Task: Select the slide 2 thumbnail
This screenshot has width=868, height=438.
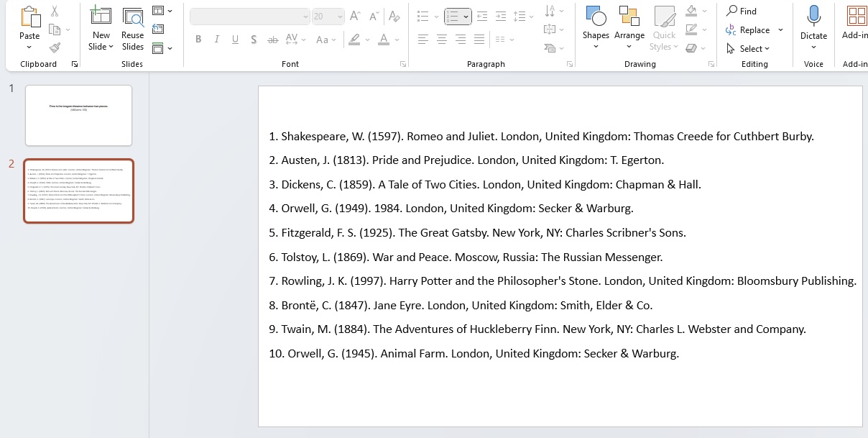Action: pyautogui.click(x=78, y=191)
